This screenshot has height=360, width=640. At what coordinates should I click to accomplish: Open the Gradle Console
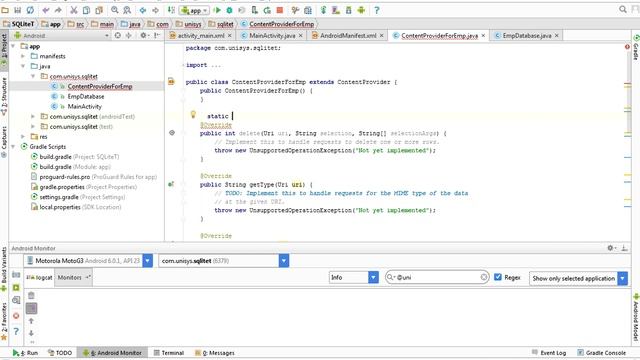click(x=602, y=353)
